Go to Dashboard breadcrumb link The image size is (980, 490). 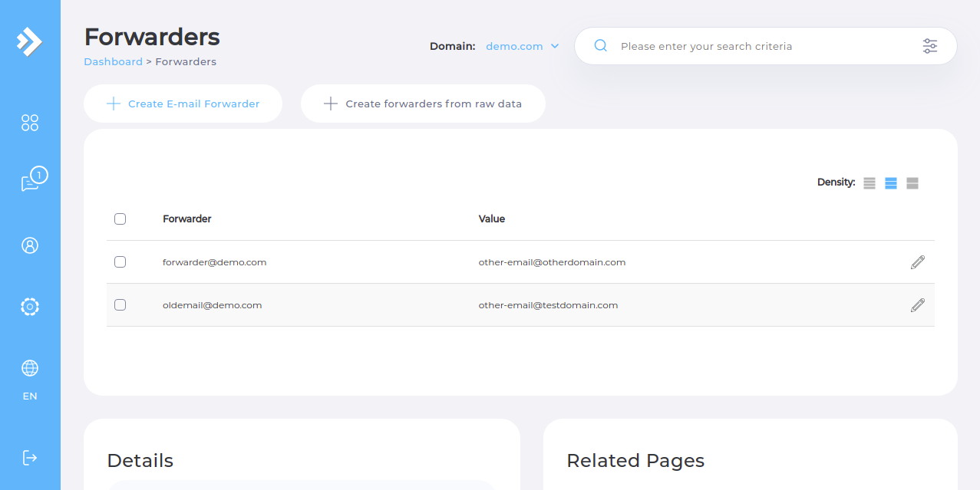click(113, 61)
